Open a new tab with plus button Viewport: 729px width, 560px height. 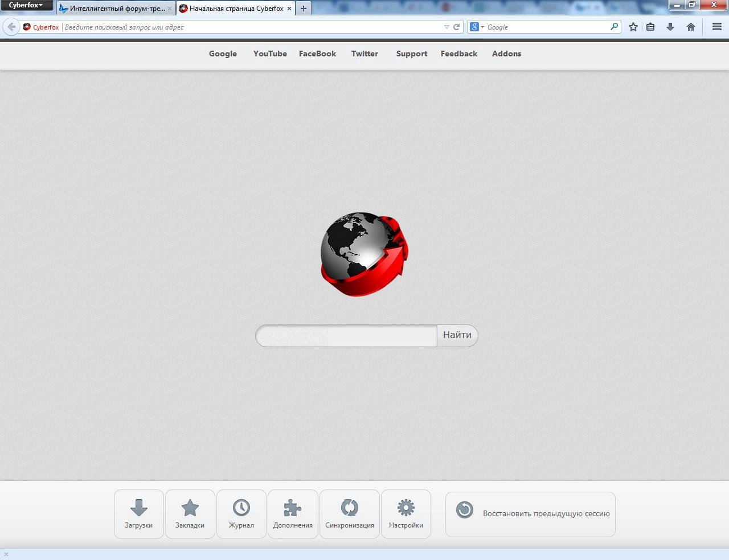[304, 9]
